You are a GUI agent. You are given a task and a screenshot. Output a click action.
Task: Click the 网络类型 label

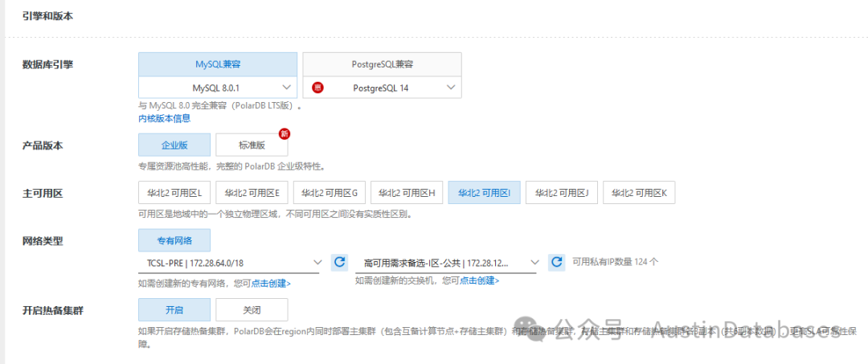(43, 241)
